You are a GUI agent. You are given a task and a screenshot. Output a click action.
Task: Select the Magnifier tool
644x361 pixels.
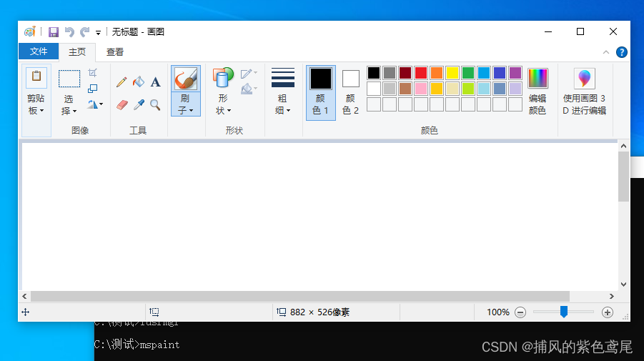pyautogui.click(x=155, y=105)
